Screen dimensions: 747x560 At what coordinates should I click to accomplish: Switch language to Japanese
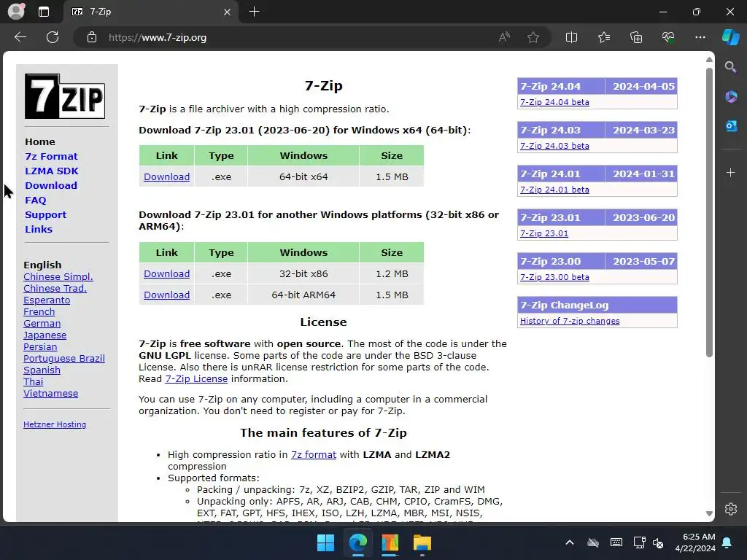point(44,335)
